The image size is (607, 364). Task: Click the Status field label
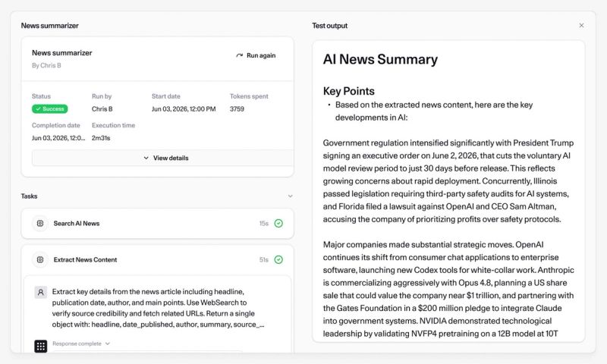[41, 96]
